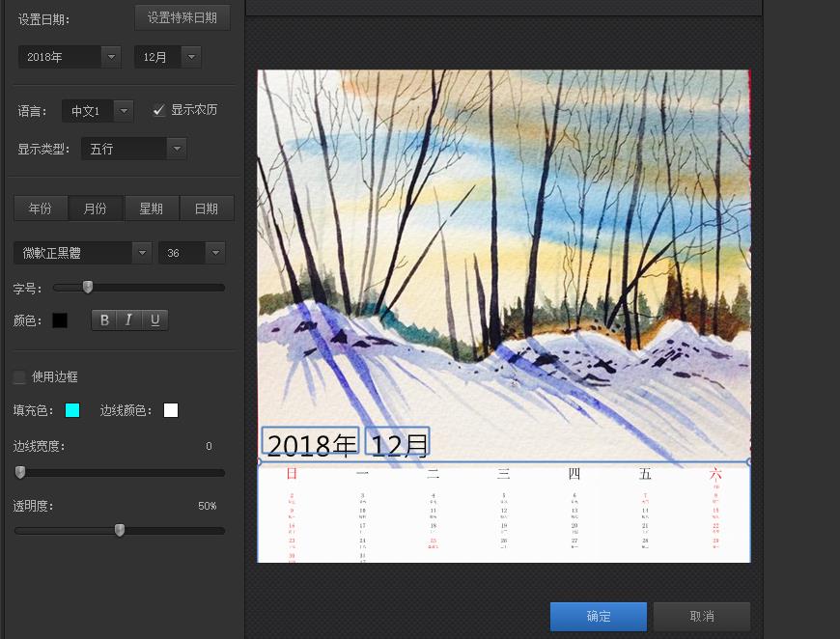Open the font dropdown showing 微軟正黑體
This screenshot has height=639, width=840.
(x=82, y=253)
